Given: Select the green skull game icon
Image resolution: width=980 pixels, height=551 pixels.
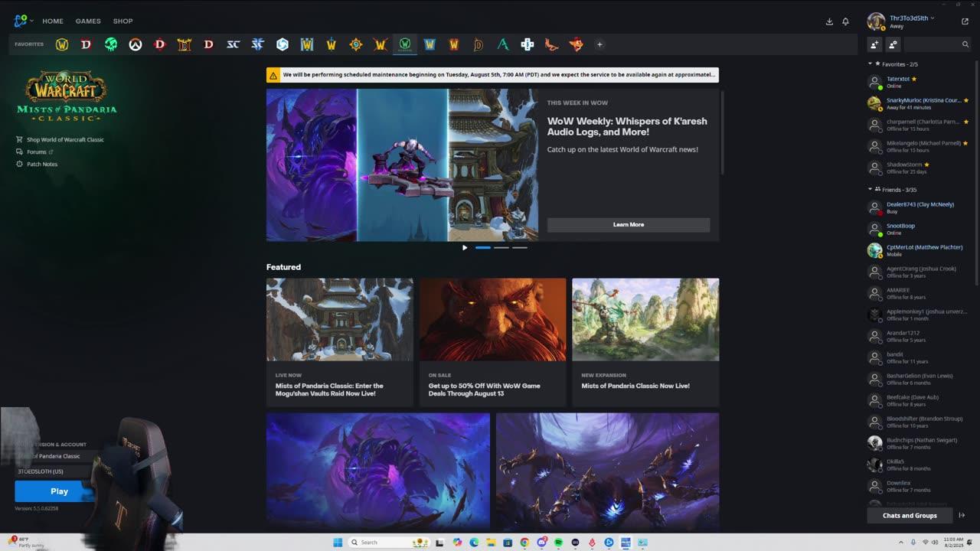Looking at the screenshot, I should coord(111,44).
